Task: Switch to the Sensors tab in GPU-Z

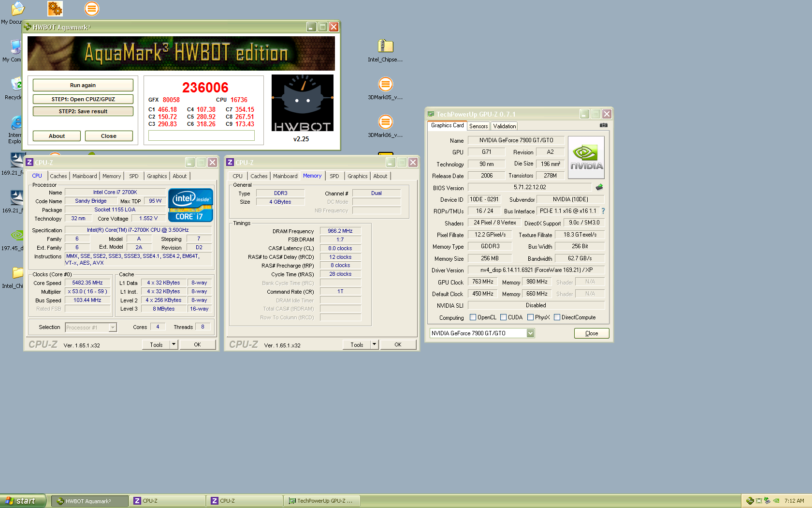Action: tap(478, 126)
